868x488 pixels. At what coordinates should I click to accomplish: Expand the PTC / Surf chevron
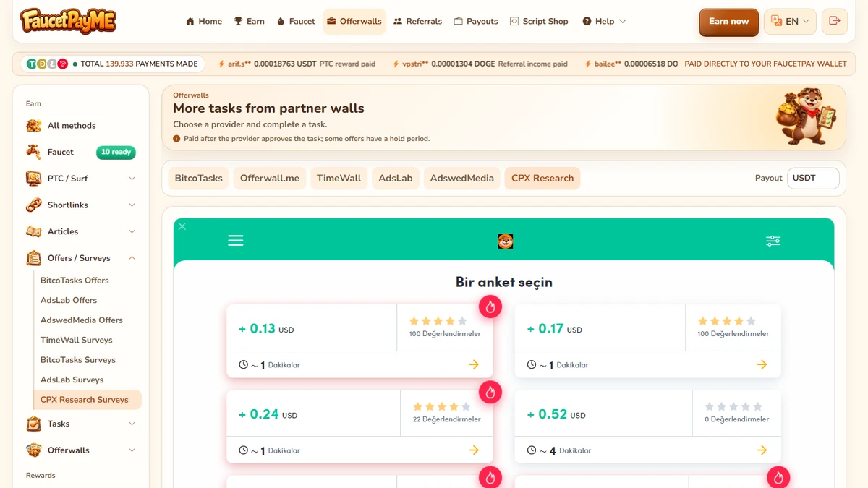[132, 179]
